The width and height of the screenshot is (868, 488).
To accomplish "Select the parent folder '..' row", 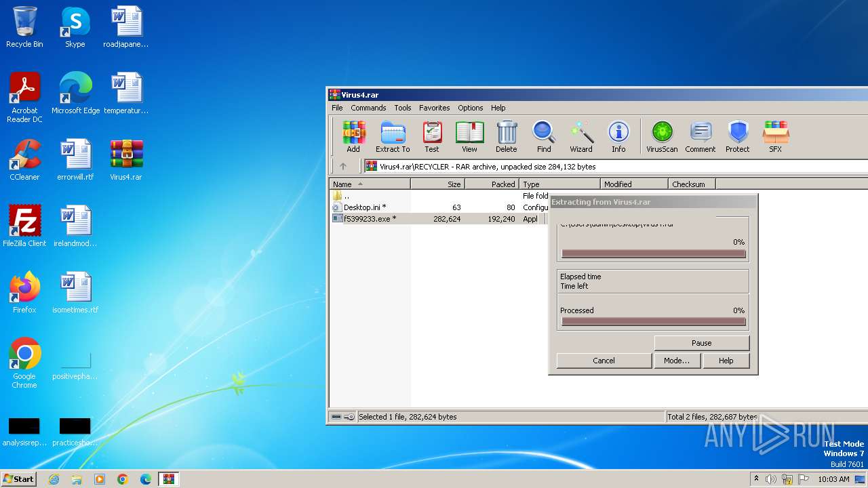I will click(x=438, y=196).
